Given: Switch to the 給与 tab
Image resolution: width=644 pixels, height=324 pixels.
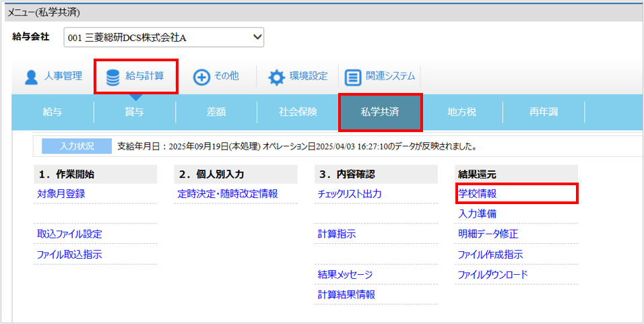Looking at the screenshot, I should (53, 112).
